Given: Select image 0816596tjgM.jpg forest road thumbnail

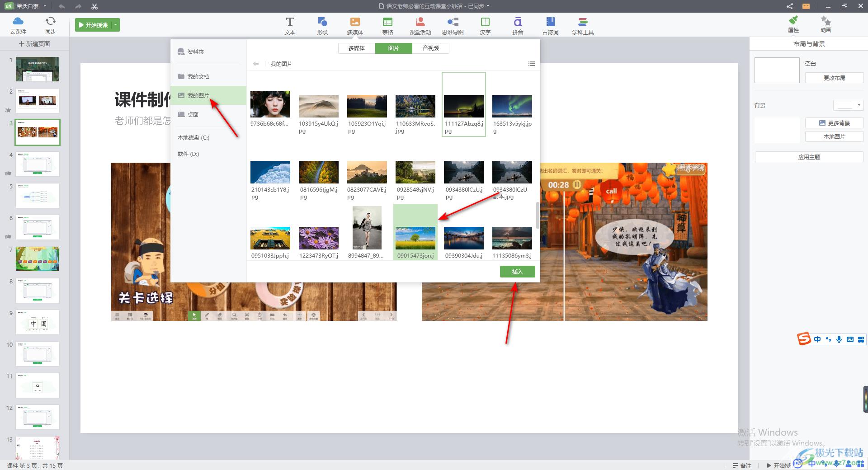Looking at the screenshot, I should 319,172.
